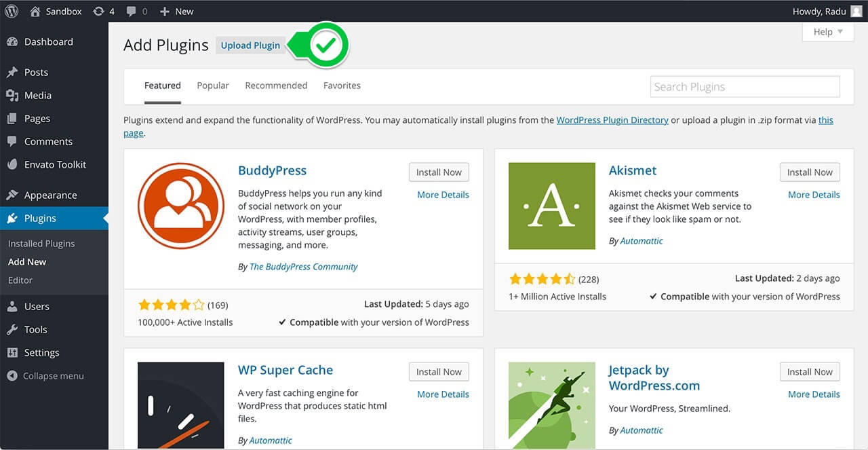Click the Users person icon
Viewport: 868px width, 450px height.
pyautogui.click(x=12, y=306)
